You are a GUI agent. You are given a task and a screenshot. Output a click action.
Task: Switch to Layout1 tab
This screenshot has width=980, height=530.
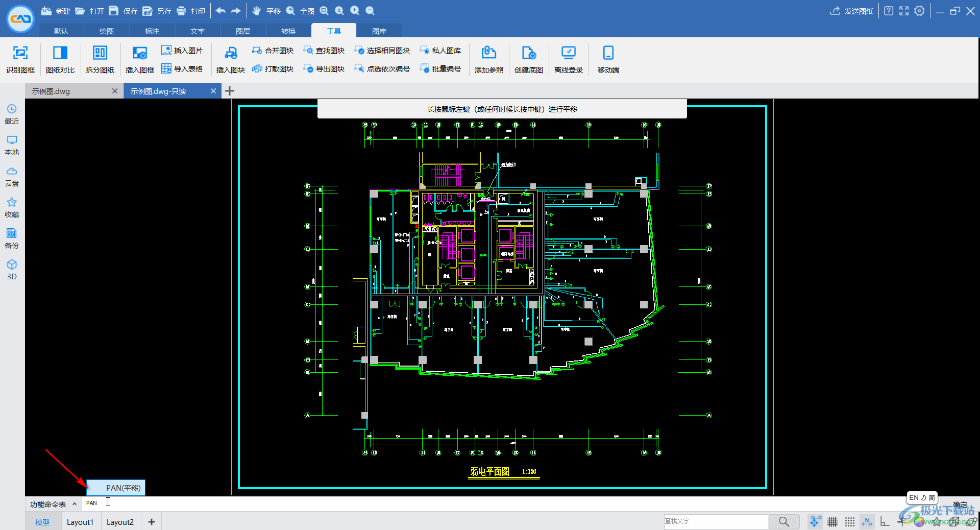click(80, 522)
